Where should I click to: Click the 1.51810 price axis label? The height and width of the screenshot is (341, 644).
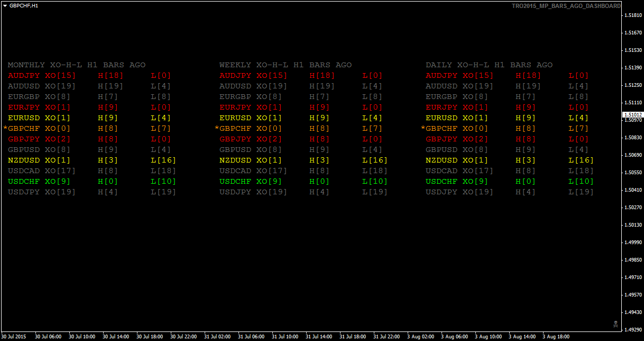(633, 15)
